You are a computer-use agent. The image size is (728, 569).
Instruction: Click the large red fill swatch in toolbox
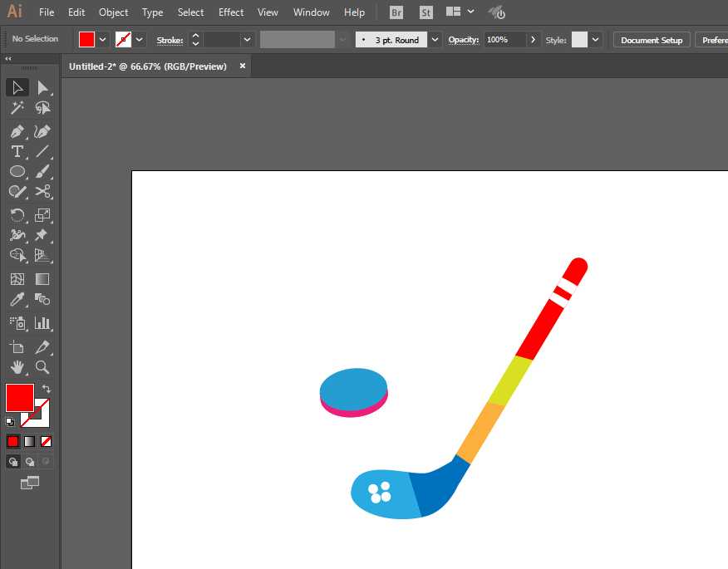(19, 397)
